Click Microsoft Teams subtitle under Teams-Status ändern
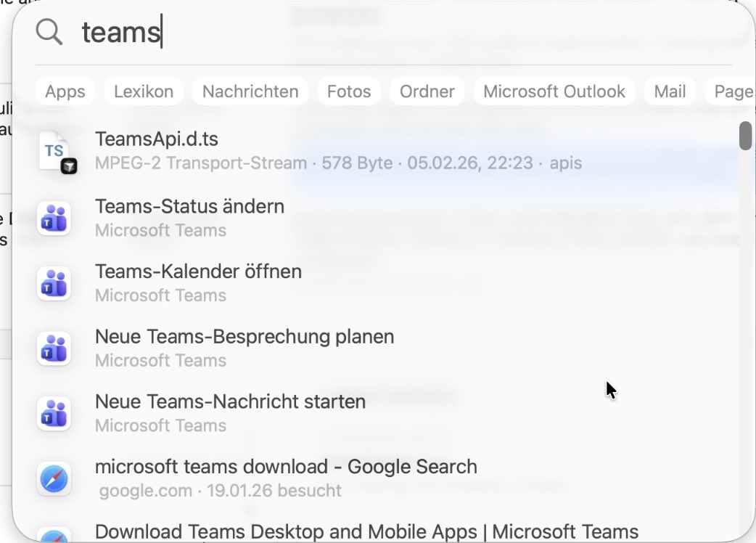The width and height of the screenshot is (756, 543). pos(160,230)
